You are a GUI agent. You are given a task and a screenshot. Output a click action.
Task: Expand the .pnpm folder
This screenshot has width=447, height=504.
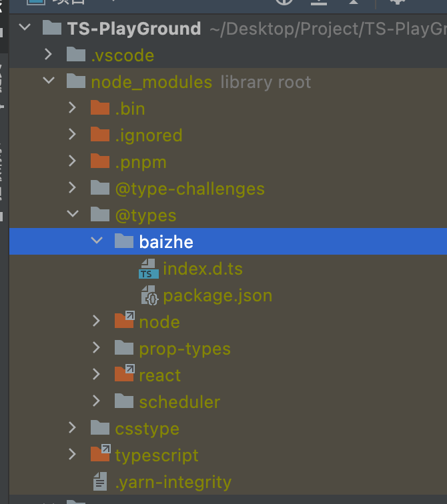[x=72, y=161]
